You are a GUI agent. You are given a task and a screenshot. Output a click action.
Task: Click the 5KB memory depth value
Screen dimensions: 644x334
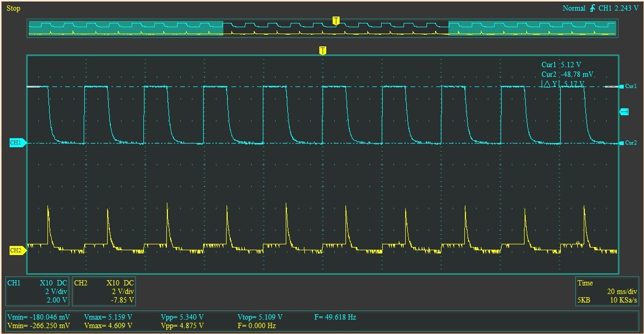[585, 300]
